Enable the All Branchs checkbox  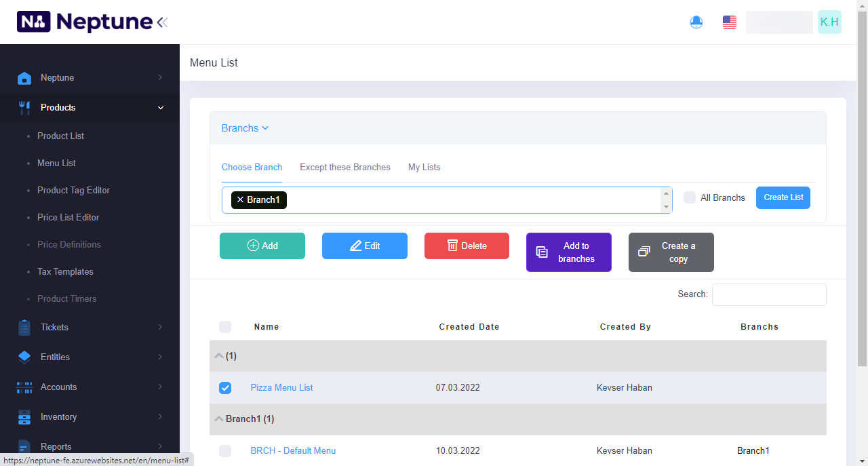click(x=690, y=197)
